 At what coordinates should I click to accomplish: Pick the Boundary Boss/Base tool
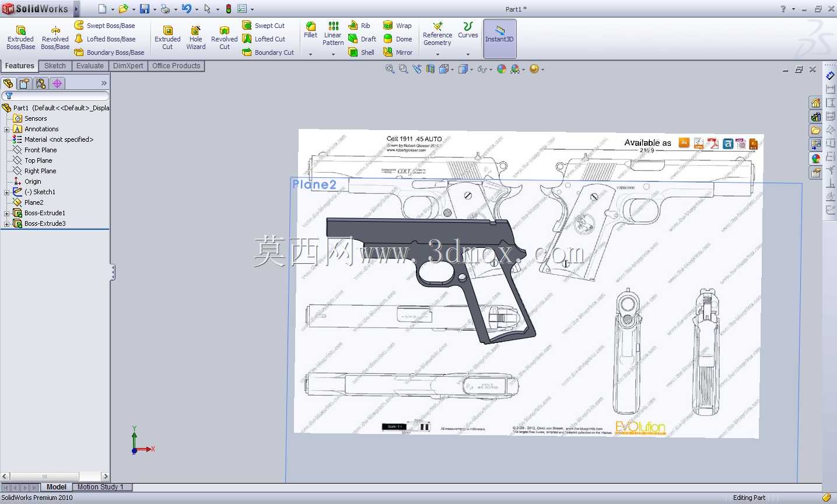[x=110, y=52]
